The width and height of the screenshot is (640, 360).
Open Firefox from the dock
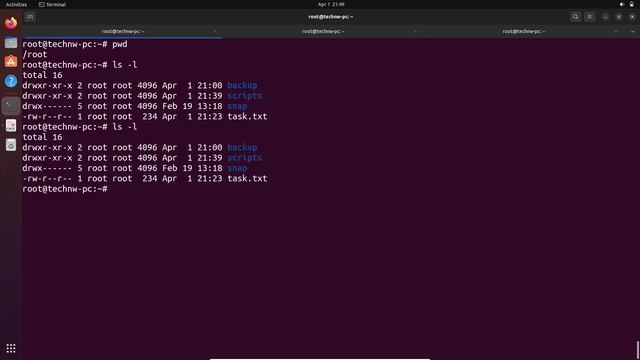(x=11, y=23)
